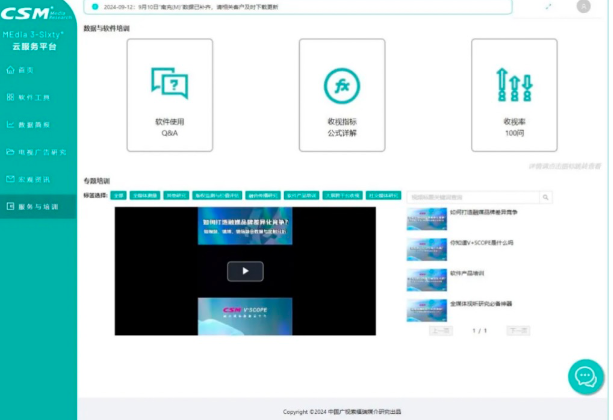The width and height of the screenshot is (613, 420).
Task: Click the 数据与软件培训 heading
Action: 106,28
